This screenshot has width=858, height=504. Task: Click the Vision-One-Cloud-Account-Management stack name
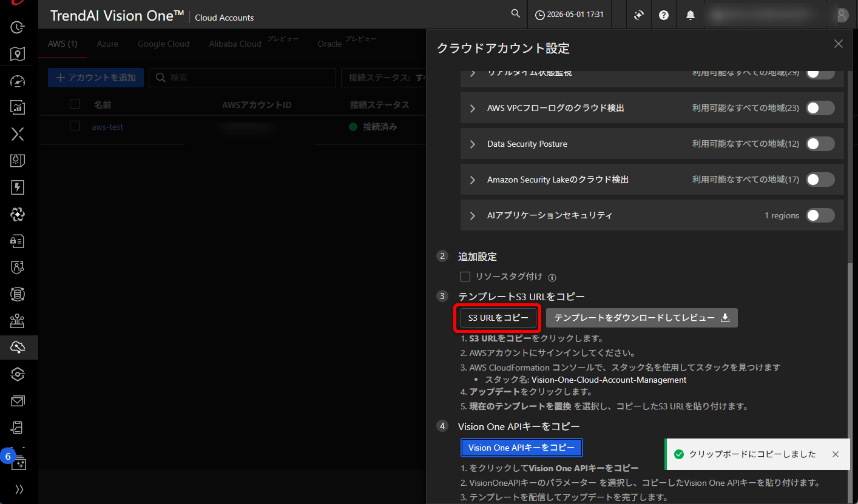point(609,380)
